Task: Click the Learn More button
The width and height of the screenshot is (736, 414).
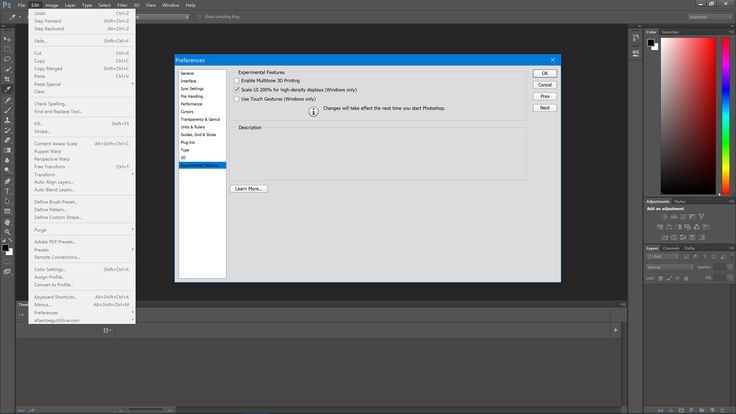Action: 248,188
